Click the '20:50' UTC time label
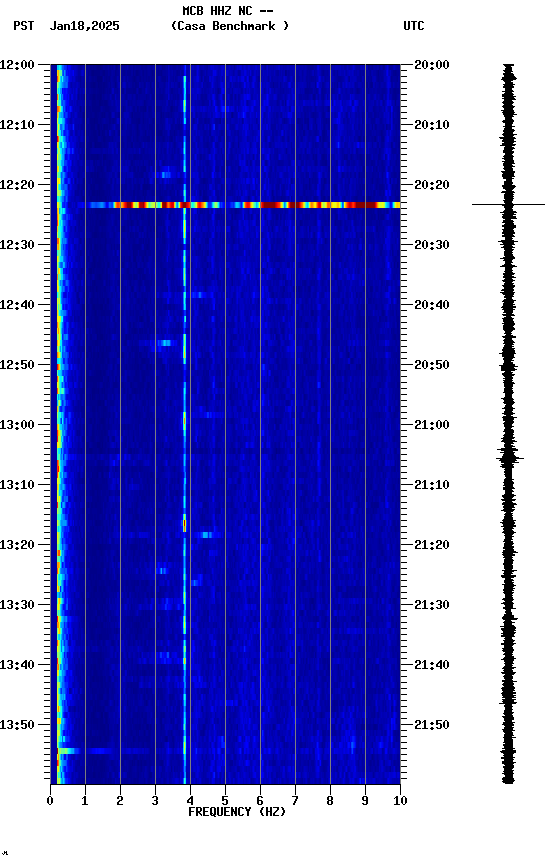This screenshot has height=864, width=552. [x=432, y=365]
